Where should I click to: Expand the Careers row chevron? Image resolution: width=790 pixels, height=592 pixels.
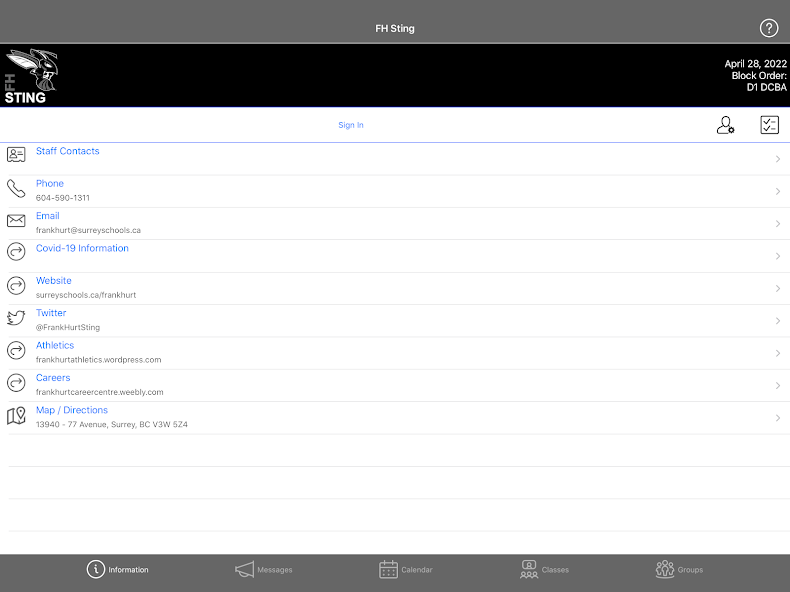click(778, 385)
